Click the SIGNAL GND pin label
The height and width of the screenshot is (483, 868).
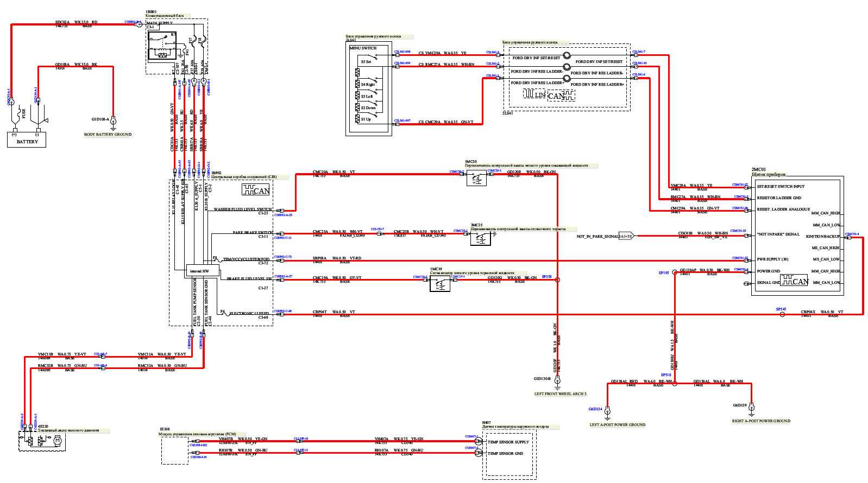(768, 282)
